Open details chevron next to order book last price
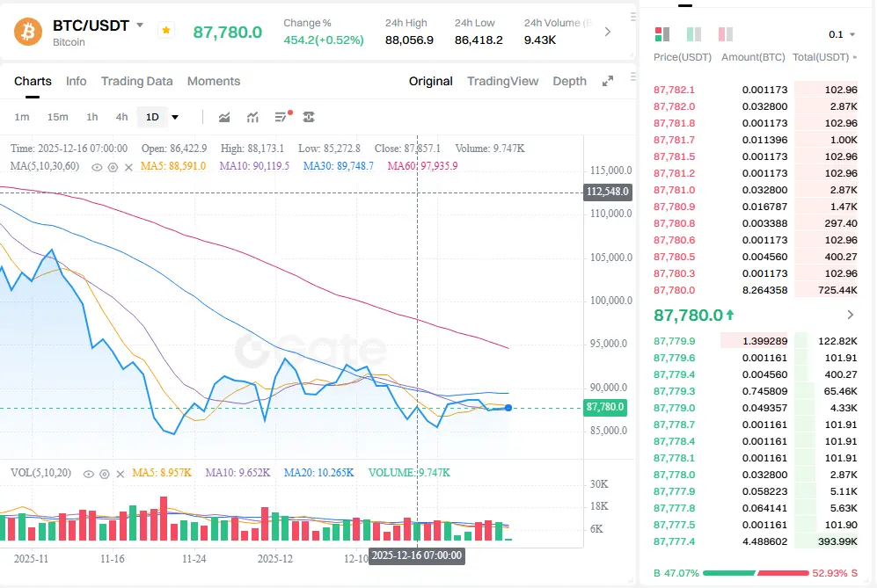The height and width of the screenshot is (588, 877). [x=850, y=316]
